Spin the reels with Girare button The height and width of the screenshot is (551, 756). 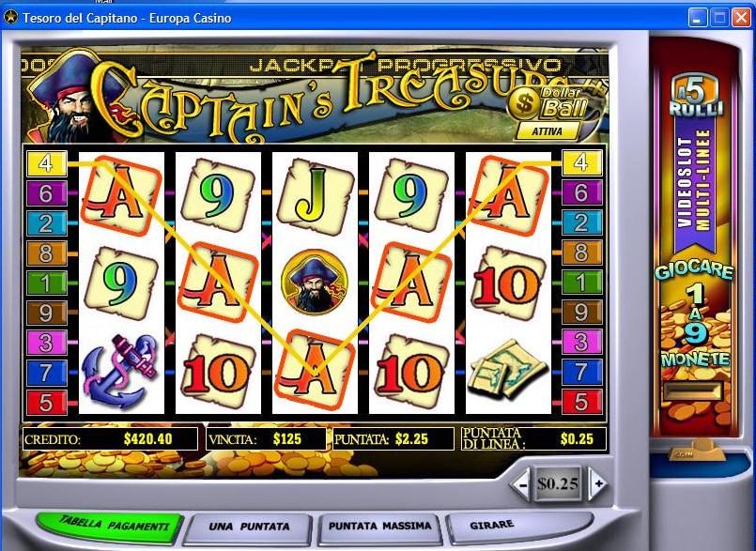click(x=492, y=526)
